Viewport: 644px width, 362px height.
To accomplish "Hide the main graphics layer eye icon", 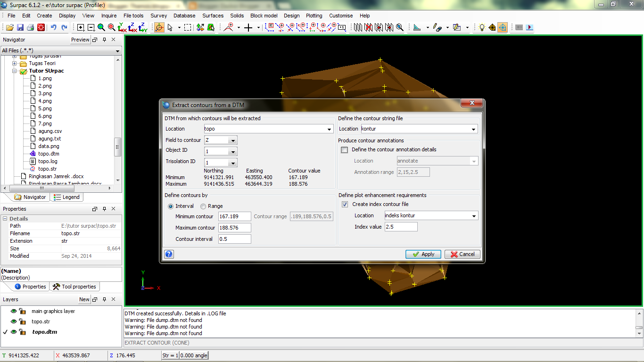I will 14,311.
